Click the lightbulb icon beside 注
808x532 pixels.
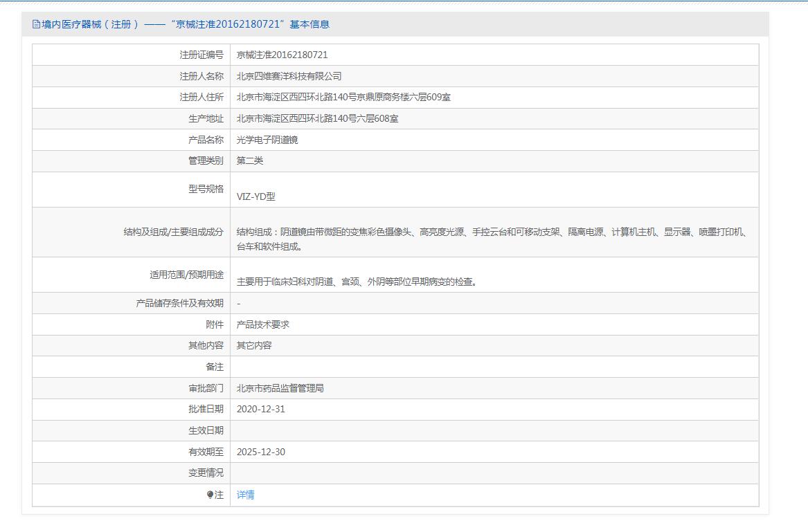click(x=210, y=495)
